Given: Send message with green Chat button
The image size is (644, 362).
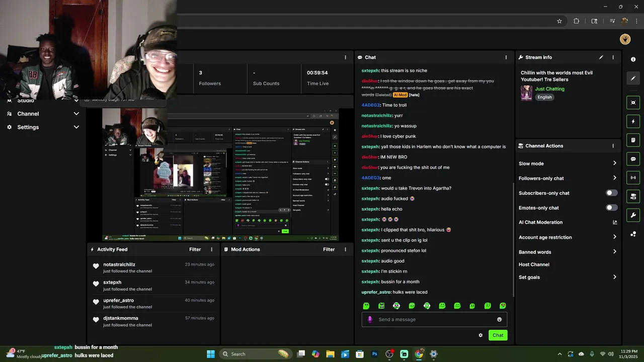Looking at the screenshot, I should (x=498, y=335).
